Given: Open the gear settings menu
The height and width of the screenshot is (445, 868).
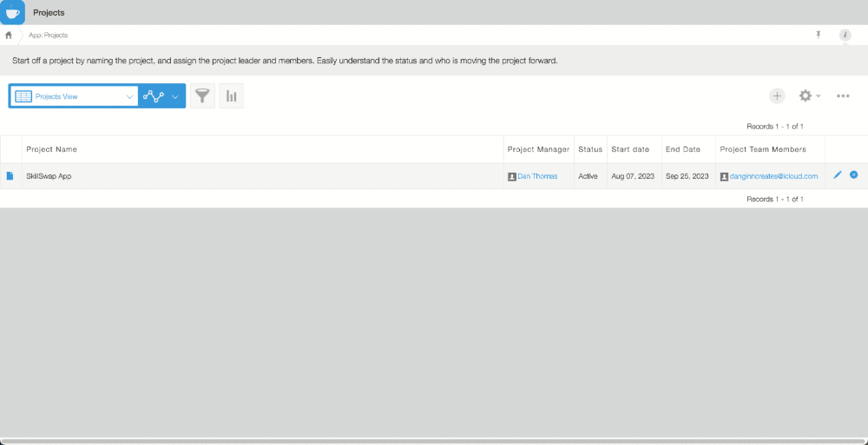Looking at the screenshot, I should pos(809,95).
